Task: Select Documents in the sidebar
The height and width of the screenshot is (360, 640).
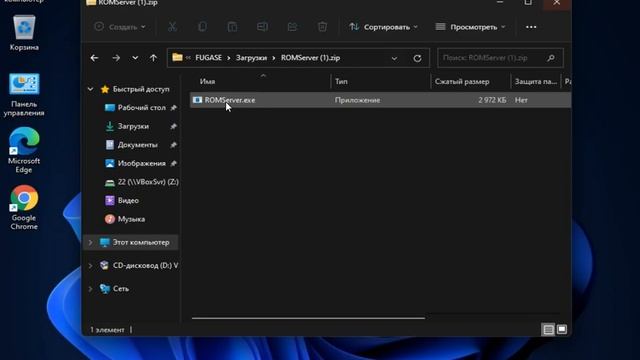Action: coord(137,145)
